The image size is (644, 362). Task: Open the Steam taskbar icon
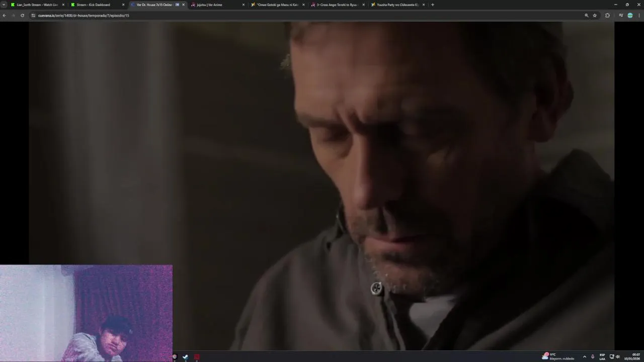185,357
